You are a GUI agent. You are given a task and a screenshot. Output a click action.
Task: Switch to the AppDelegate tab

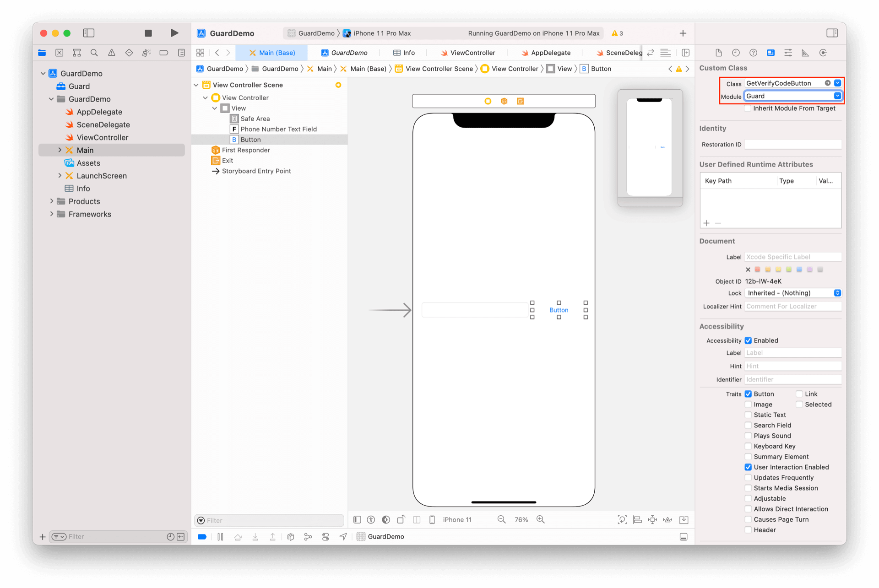click(x=546, y=53)
